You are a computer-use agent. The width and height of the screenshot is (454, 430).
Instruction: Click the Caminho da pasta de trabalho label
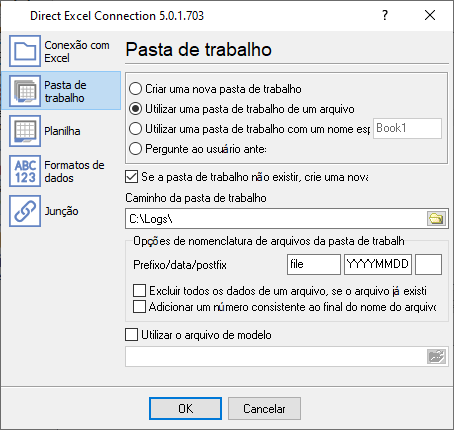click(196, 198)
